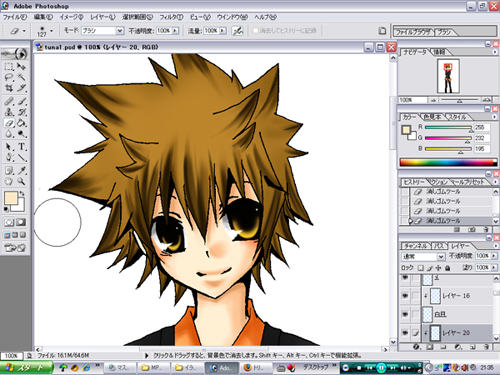Switch to Quick Mask mode button

pos(21,222)
